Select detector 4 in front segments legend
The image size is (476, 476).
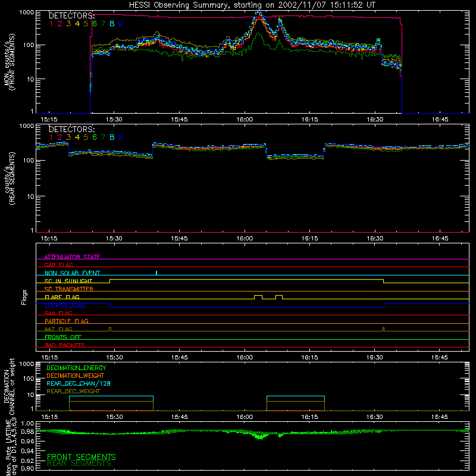[77, 24]
